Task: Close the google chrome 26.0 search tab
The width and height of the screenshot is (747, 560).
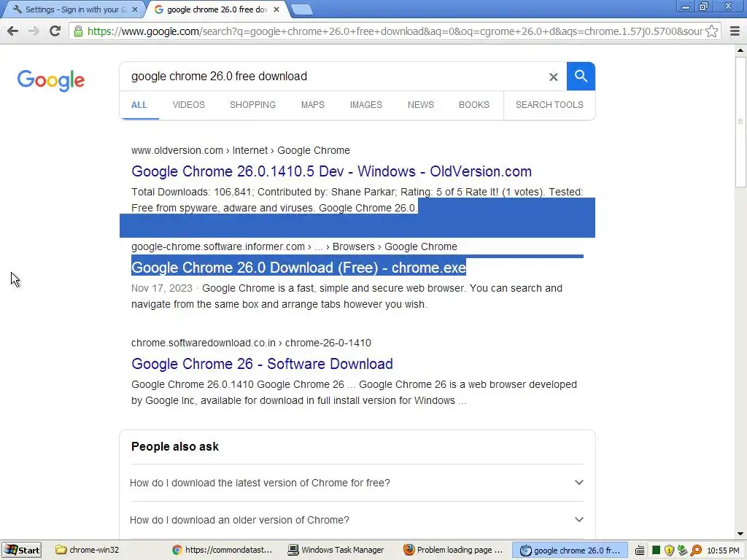Action: (276, 9)
